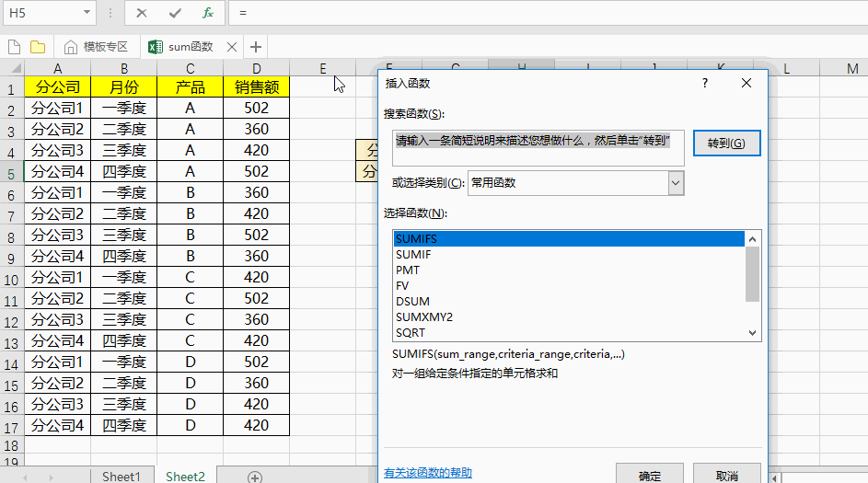Switch to Sheet1 tab
Viewport: 868px width, 483px height.
point(122,476)
